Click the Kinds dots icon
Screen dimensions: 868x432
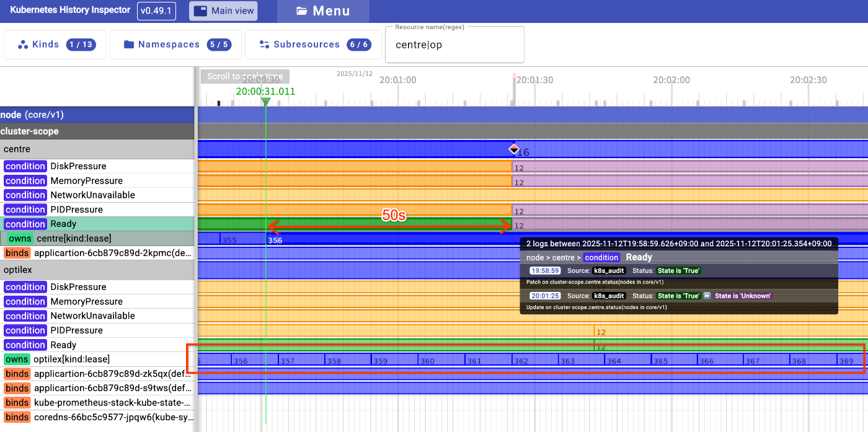tap(23, 45)
